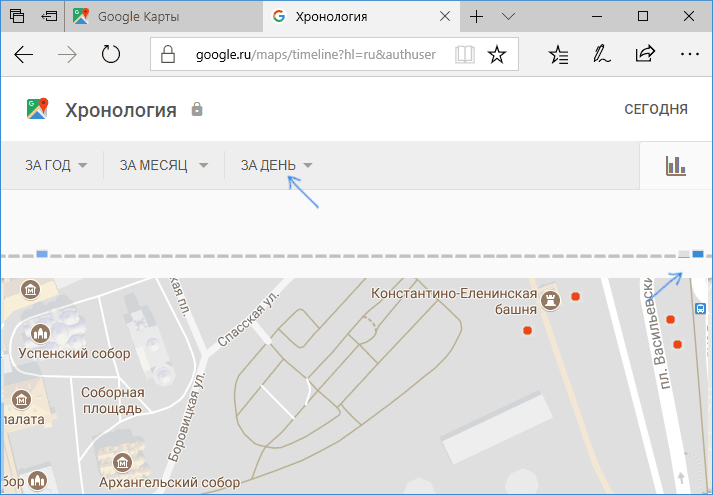This screenshot has height=495, width=713.
Task: Open browser settings three-dots menu
Action: [x=688, y=55]
